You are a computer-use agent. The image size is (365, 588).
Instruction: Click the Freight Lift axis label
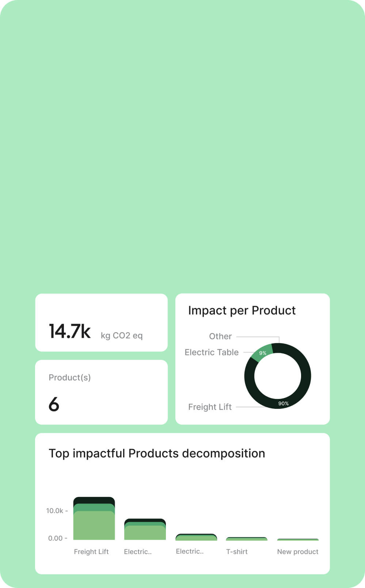coord(91,551)
